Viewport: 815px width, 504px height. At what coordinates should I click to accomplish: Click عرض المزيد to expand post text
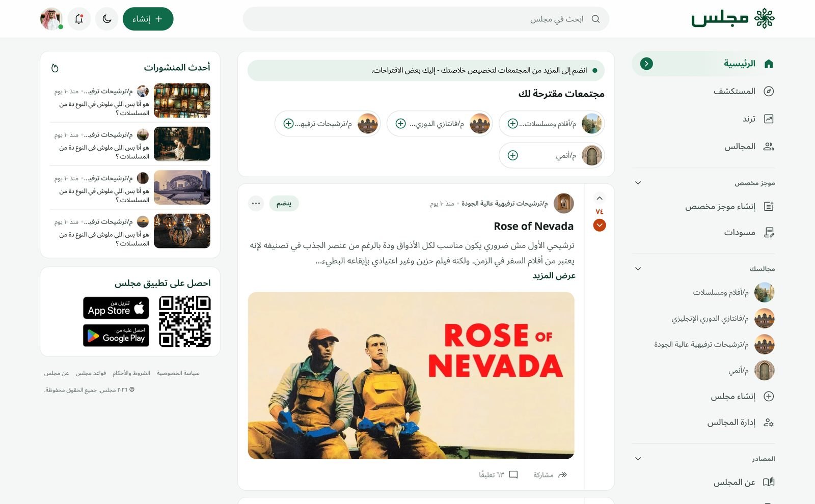click(x=554, y=275)
